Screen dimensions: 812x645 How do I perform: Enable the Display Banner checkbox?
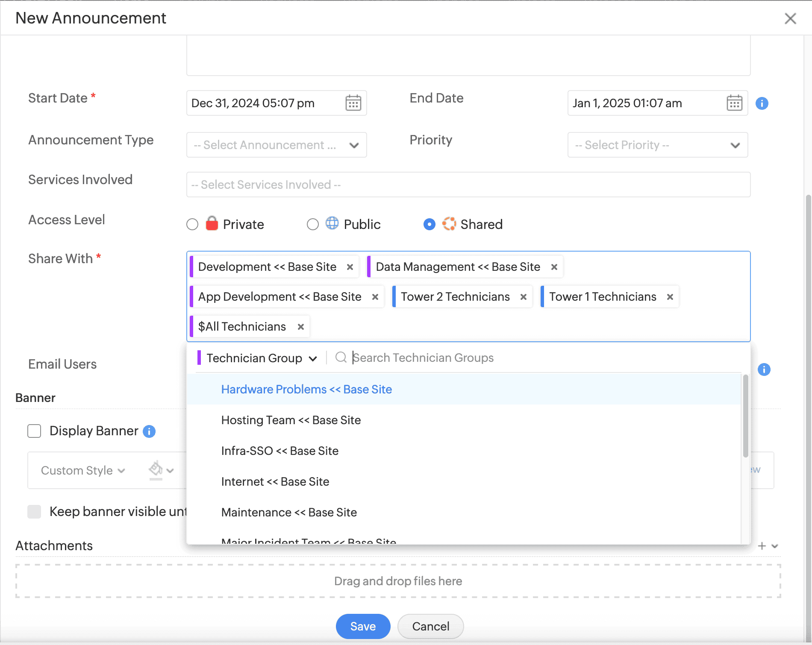pos(34,431)
